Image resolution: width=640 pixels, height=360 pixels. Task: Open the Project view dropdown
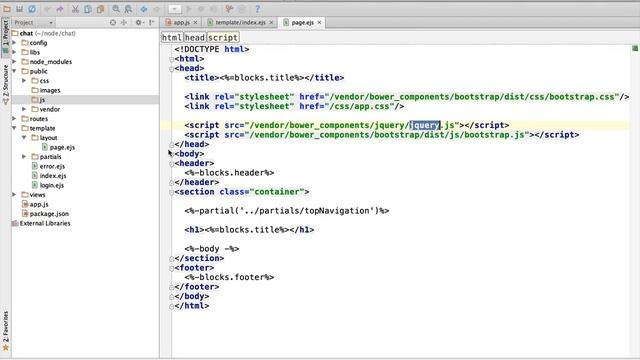tap(33, 22)
